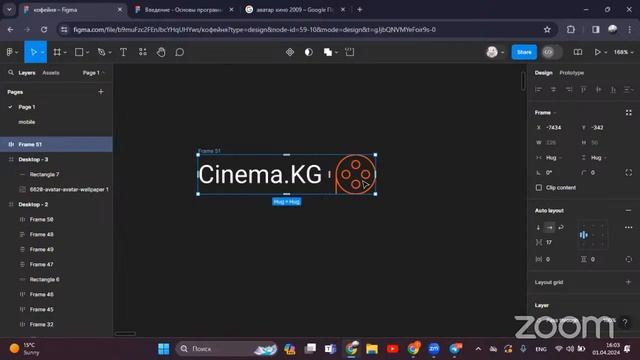
Task: Switch to the Prototype tab
Action: pos(571,73)
